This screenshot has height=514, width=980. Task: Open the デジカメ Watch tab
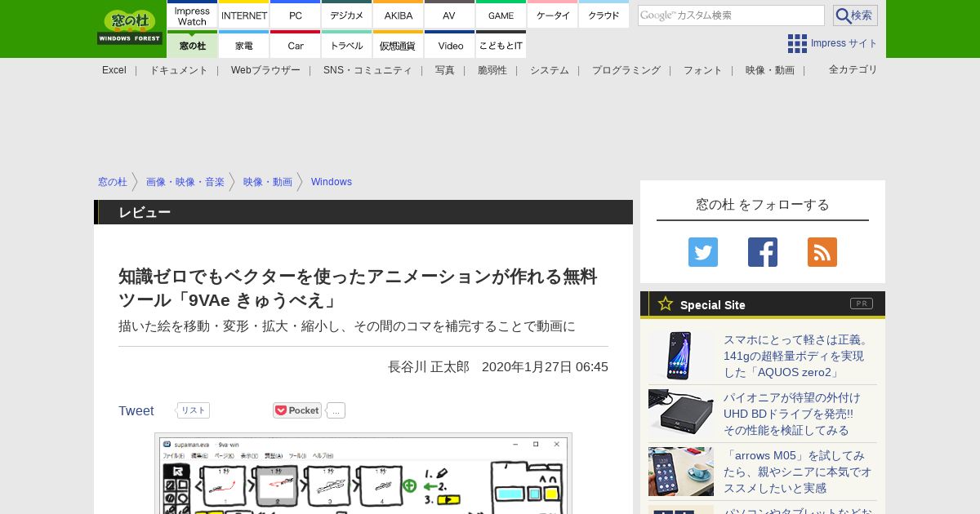[x=347, y=15]
